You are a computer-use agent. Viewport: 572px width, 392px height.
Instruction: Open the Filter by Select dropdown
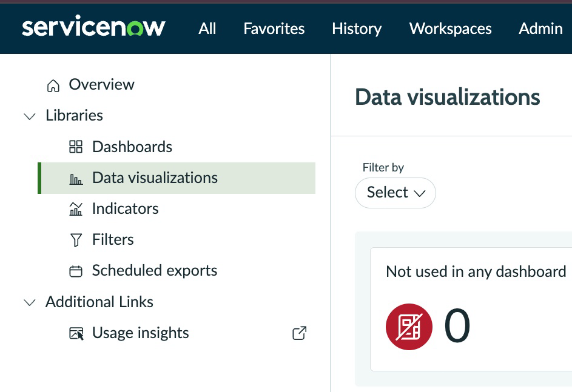395,193
